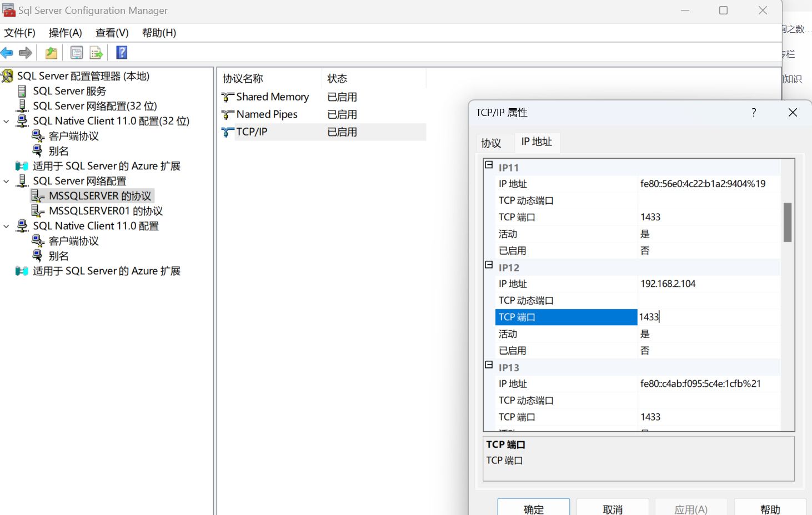Click the 状态 column header
The image size is (812, 515).
374,79
